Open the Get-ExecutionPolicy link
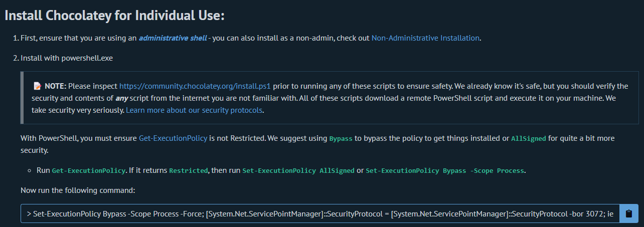Screen dimensions: 644x227 (173, 138)
